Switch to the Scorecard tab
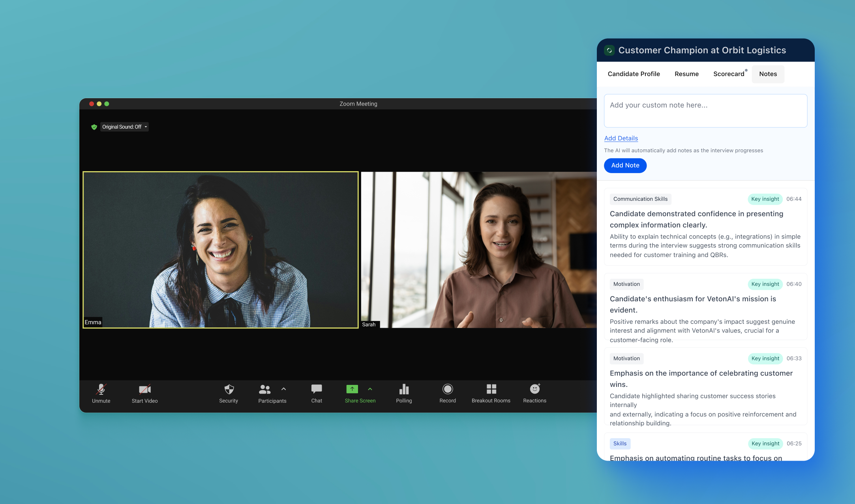The width and height of the screenshot is (855, 504). click(x=729, y=74)
